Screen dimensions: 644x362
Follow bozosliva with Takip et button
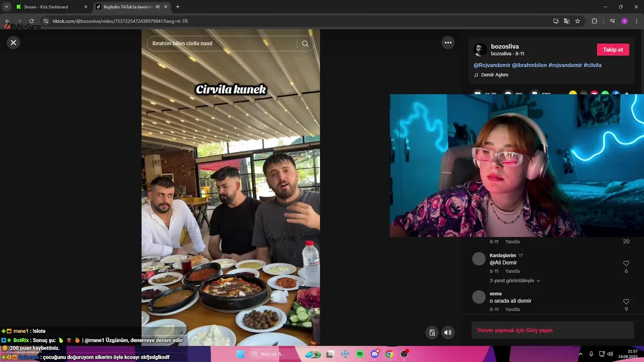pyautogui.click(x=613, y=50)
